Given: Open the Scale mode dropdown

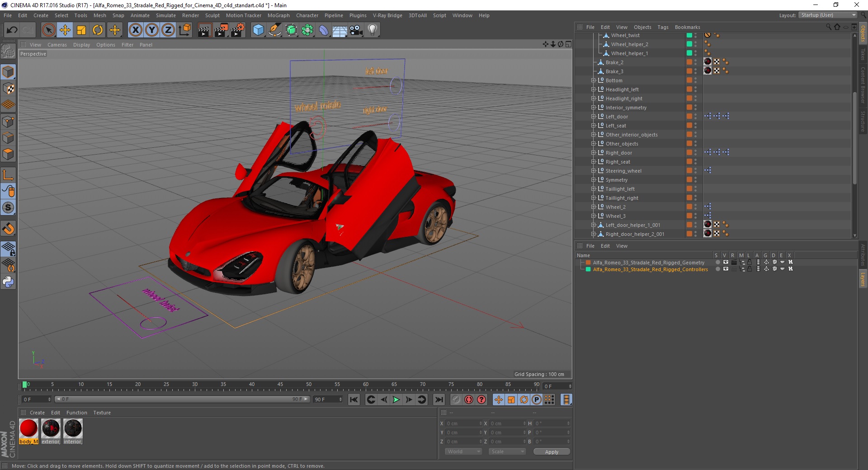Looking at the screenshot, I should coord(507,451).
